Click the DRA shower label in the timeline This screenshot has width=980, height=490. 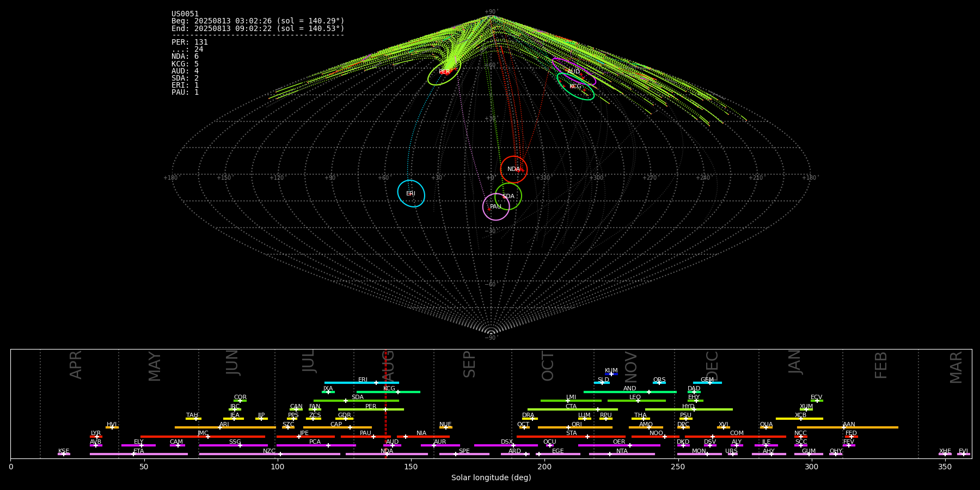[528, 415]
